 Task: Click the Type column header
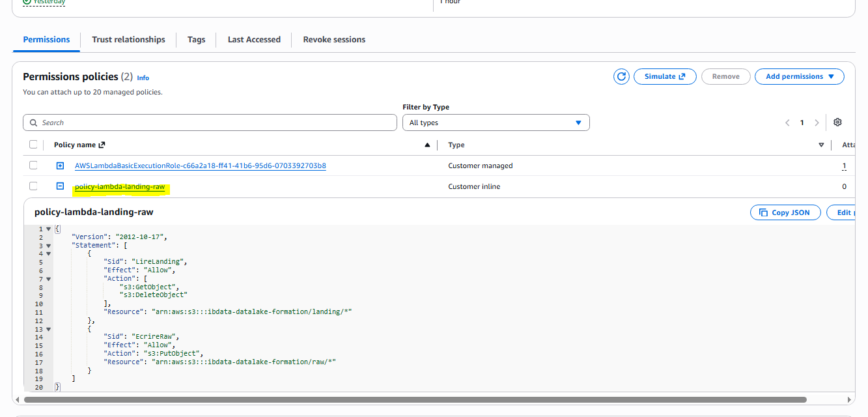tap(456, 145)
